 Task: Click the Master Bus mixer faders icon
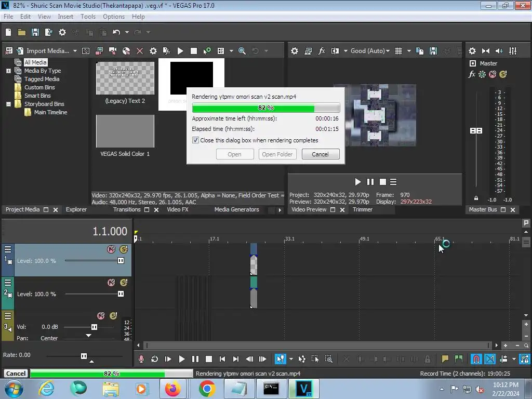[513, 51]
